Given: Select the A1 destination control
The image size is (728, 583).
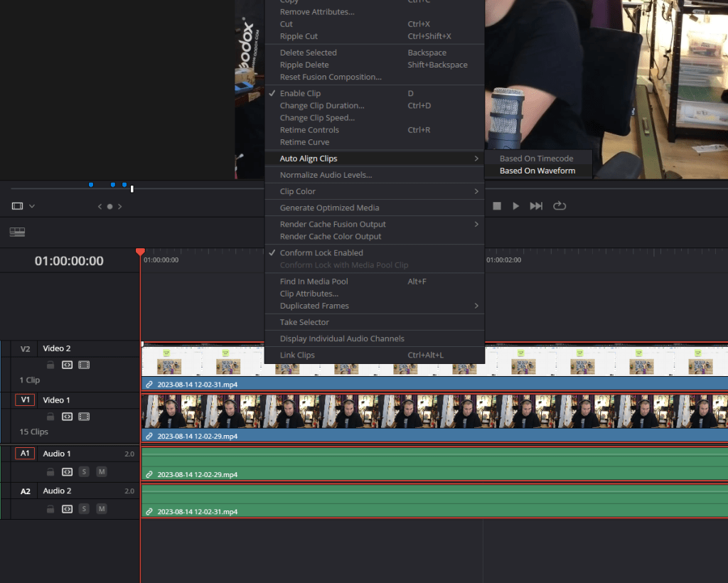Looking at the screenshot, I should click(x=25, y=454).
